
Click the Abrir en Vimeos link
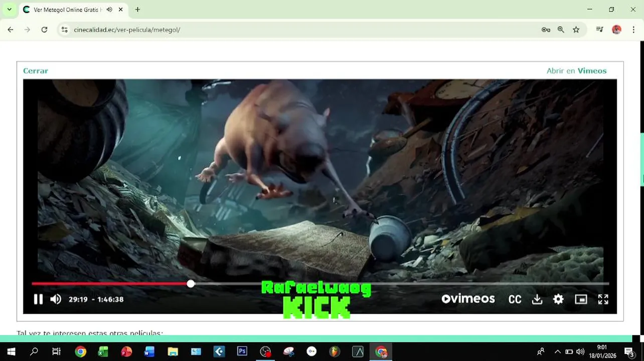click(576, 71)
